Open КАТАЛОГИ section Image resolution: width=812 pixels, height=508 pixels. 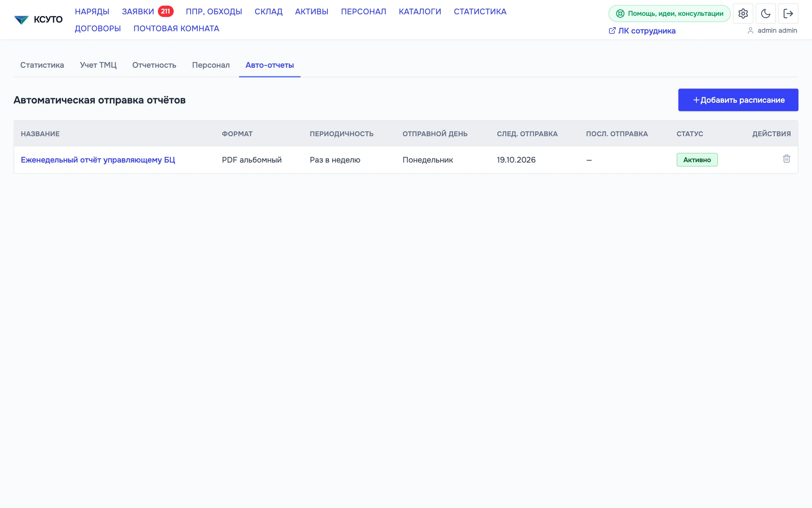(x=420, y=12)
